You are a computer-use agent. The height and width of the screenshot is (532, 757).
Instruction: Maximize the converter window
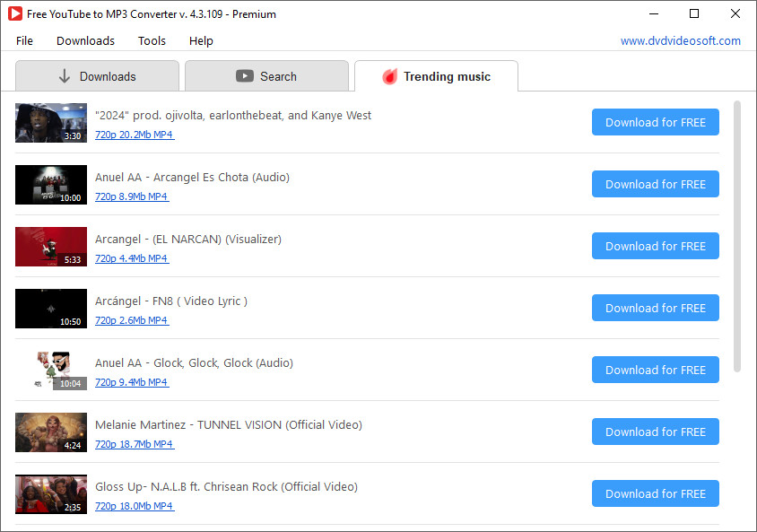694,13
